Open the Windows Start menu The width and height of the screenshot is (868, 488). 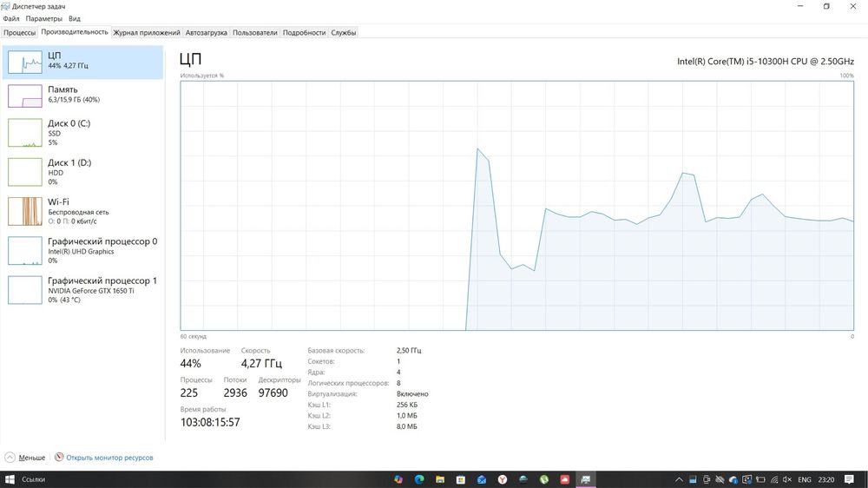pos(10,479)
